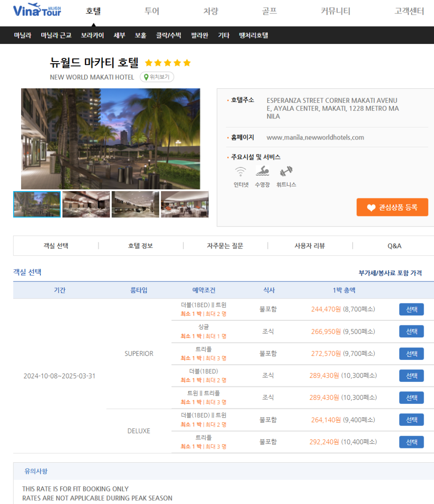Click 선택 for the 264,140원 deluxe room

(412, 420)
